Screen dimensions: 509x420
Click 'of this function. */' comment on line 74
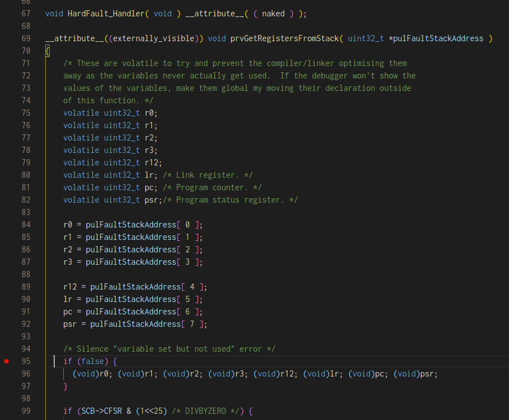(108, 100)
